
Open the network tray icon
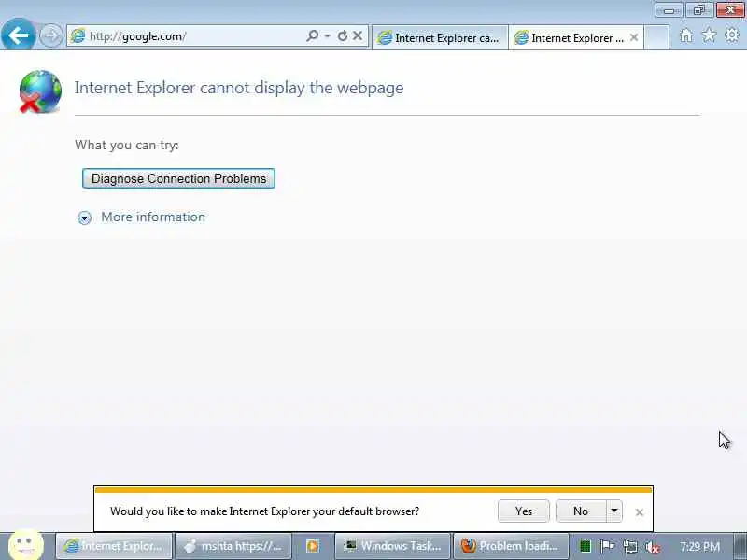click(x=629, y=547)
